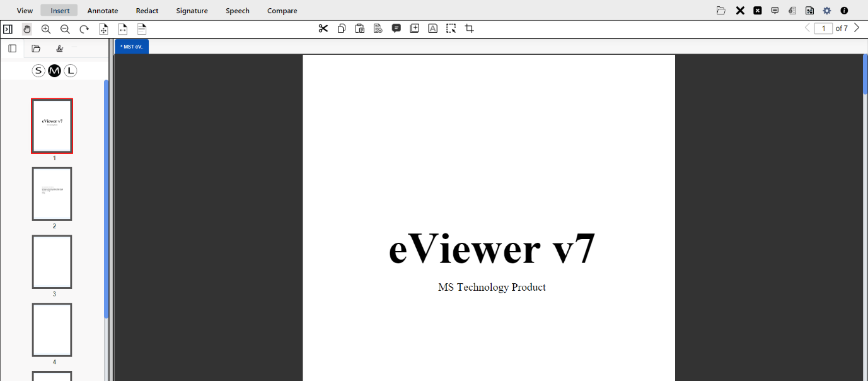Go to the next page arrow
868x381 pixels.
point(856,28)
